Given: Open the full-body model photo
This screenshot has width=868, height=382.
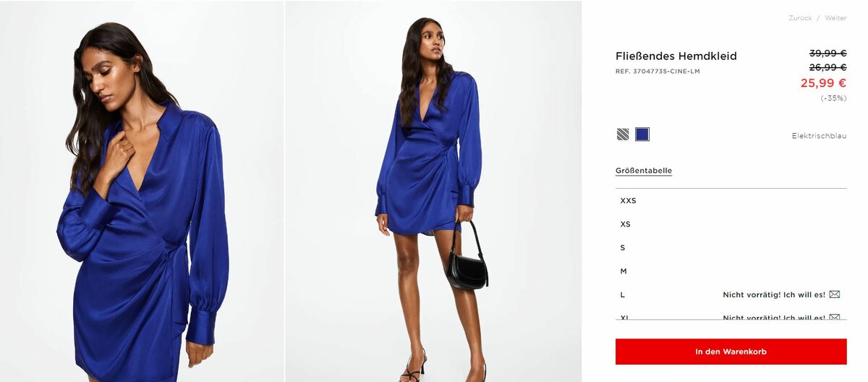Looking at the screenshot, I should coord(433,191).
